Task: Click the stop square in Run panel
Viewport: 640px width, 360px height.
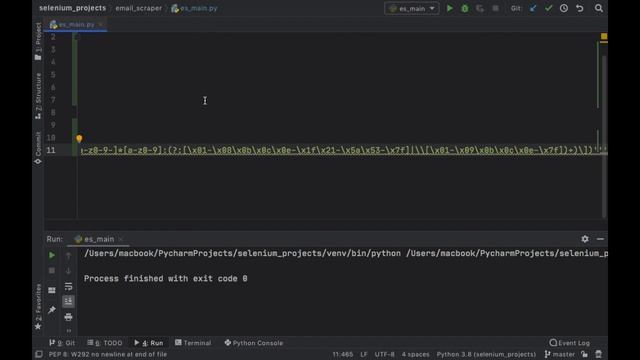Action: click(52, 271)
